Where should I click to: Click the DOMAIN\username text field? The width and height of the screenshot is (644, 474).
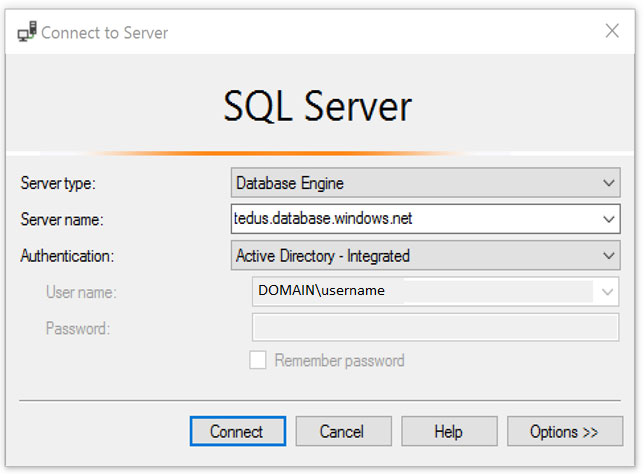(420, 292)
